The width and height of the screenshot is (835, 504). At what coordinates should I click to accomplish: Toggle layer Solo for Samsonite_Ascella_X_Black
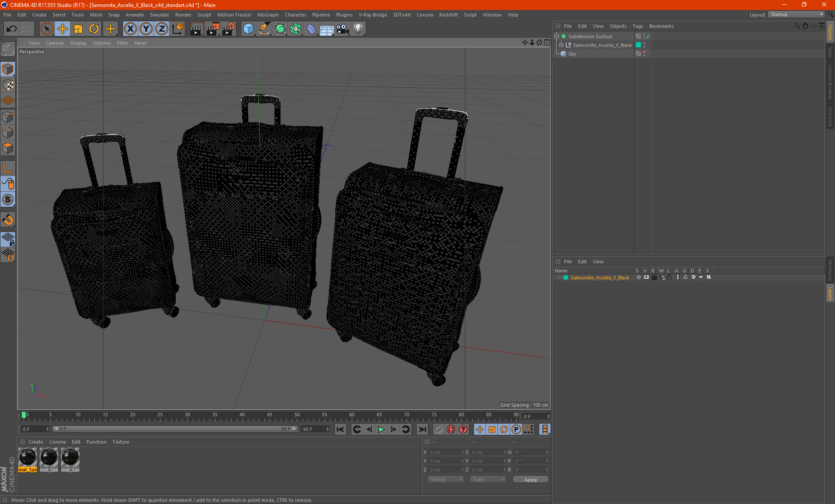(x=638, y=277)
